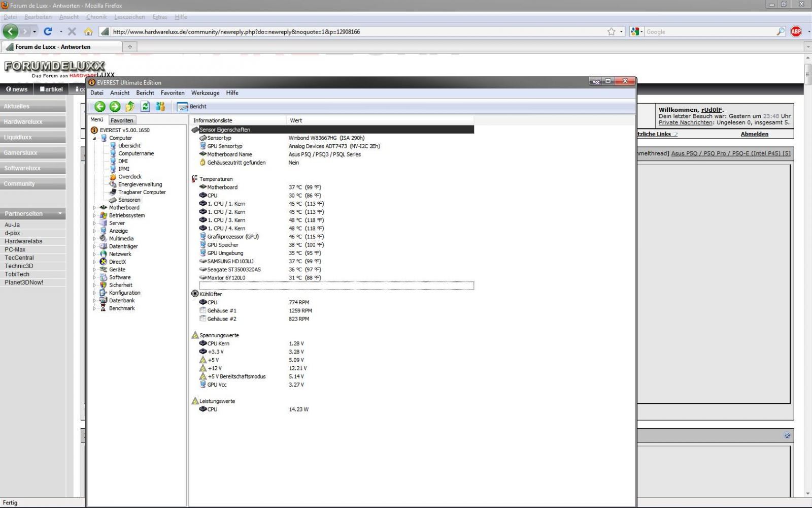The height and width of the screenshot is (508, 812).
Task: Expand the Betriebssystem tree node
Action: 94,215
